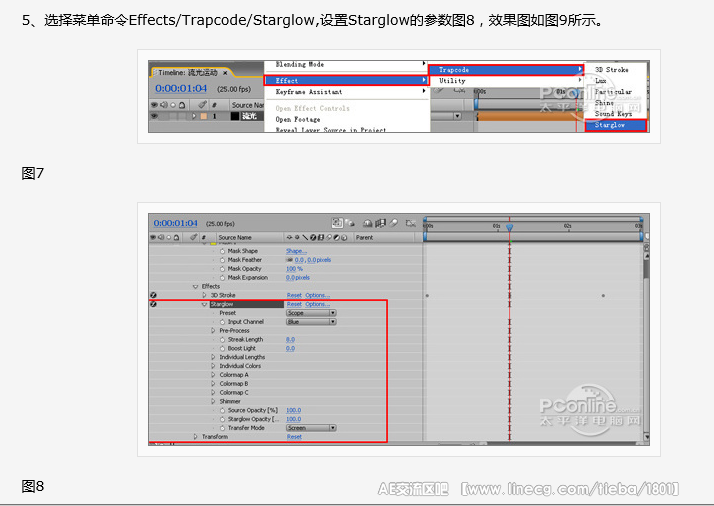Enable the Boost Light stopwatch
Image resolution: width=714 pixels, height=506 pixels.
[x=223, y=348]
